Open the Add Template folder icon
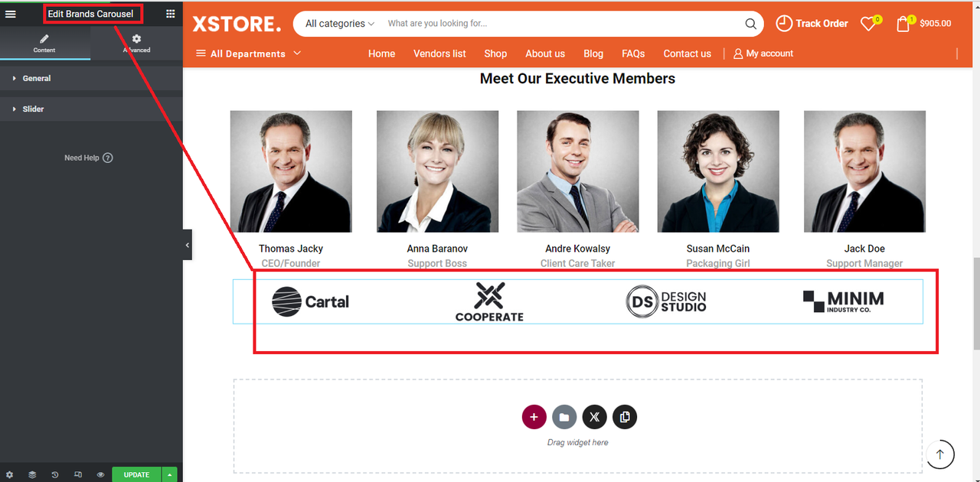 click(x=564, y=417)
